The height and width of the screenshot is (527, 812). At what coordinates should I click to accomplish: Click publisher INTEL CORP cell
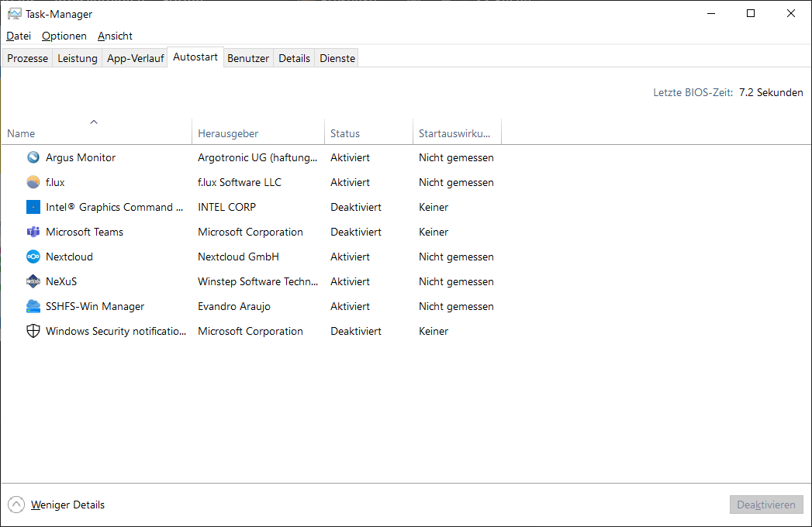pos(226,207)
